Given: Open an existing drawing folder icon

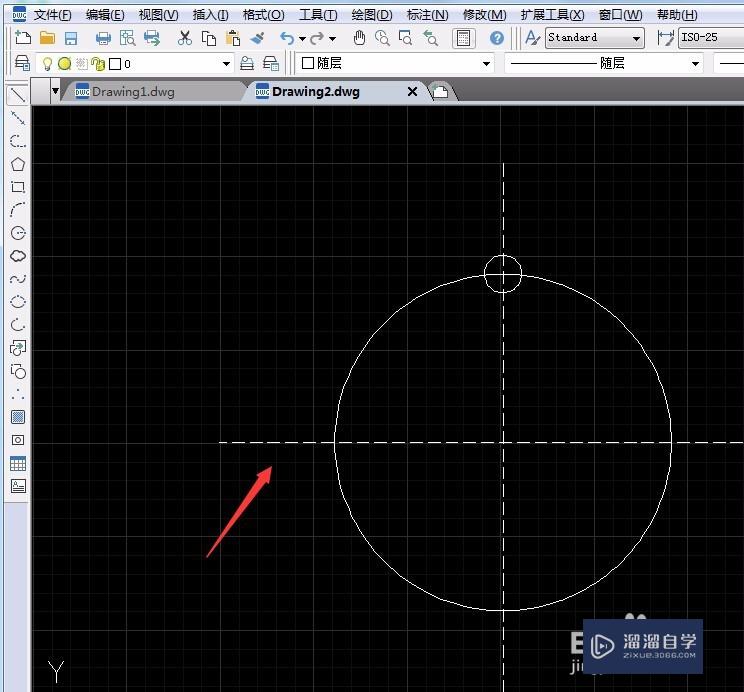Looking at the screenshot, I should [47, 37].
